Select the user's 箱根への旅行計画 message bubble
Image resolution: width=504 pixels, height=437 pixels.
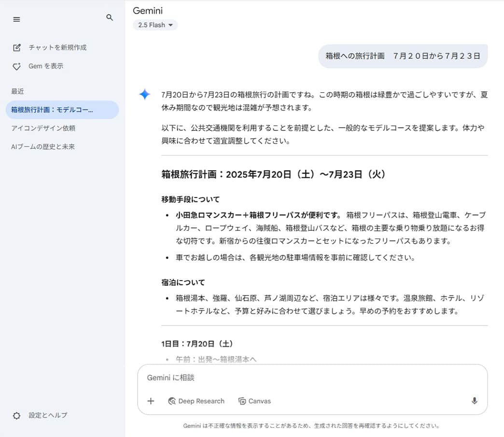point(403,56)
